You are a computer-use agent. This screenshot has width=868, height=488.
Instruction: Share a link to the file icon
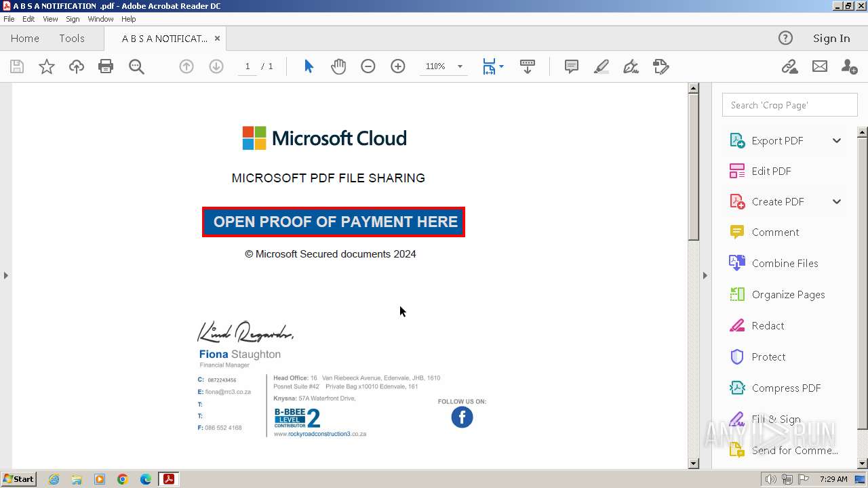(x=789, y=66)
